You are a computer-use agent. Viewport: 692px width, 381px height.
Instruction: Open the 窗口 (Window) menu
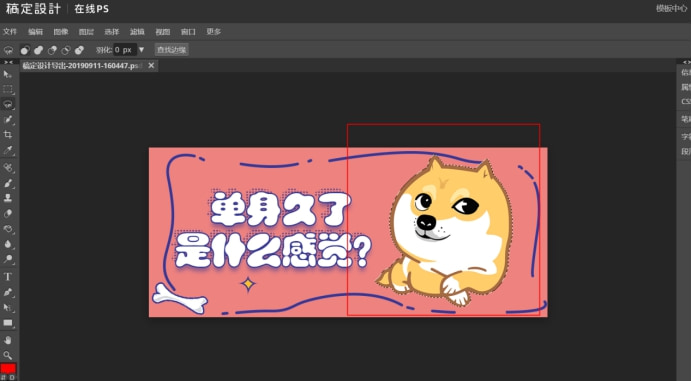click(x=188, y=32)
